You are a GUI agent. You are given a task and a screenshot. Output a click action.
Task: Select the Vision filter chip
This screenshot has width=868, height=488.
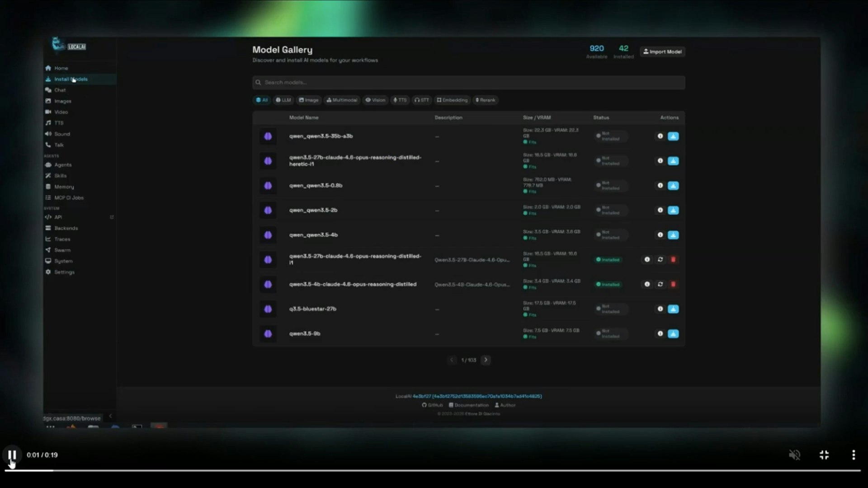pyautogui.click(x=376, y=100)
